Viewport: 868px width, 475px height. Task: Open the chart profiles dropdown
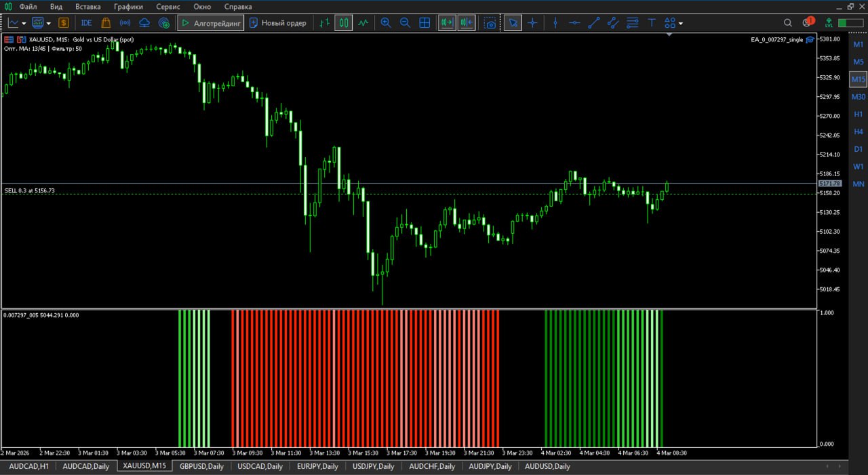[49, 22]
